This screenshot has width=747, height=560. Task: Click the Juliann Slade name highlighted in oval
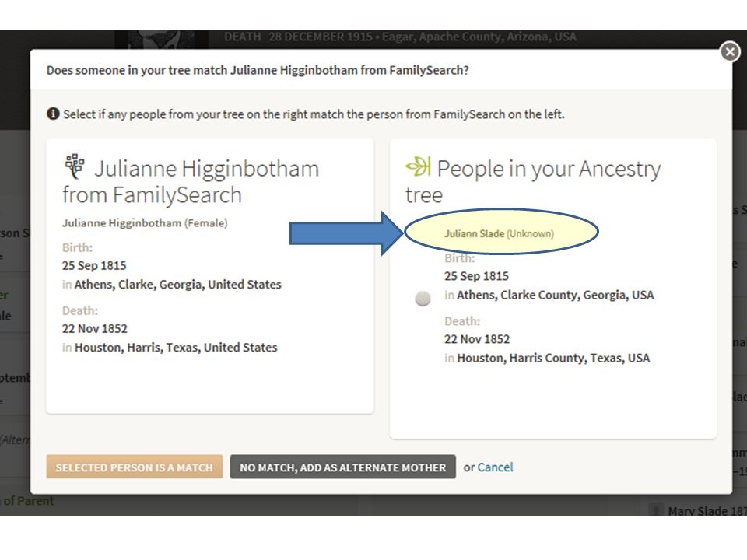click(499, 233)
